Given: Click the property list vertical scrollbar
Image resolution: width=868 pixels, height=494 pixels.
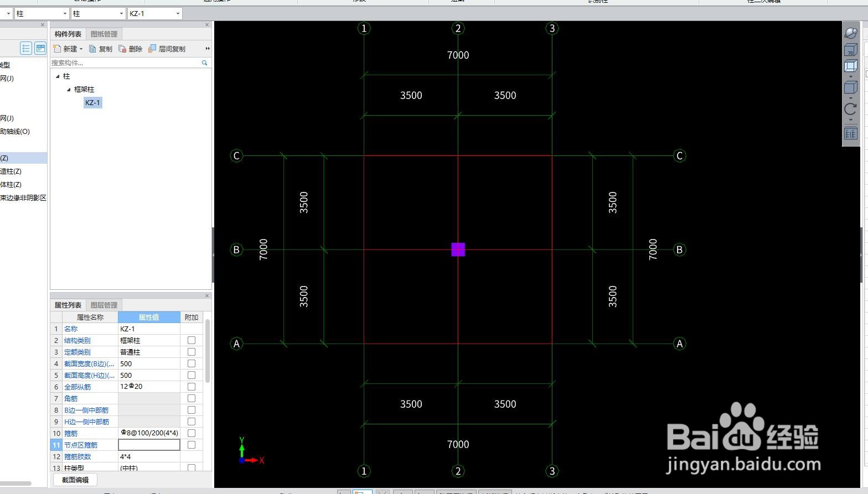Looking at the screenshot, I should point(208,351).
